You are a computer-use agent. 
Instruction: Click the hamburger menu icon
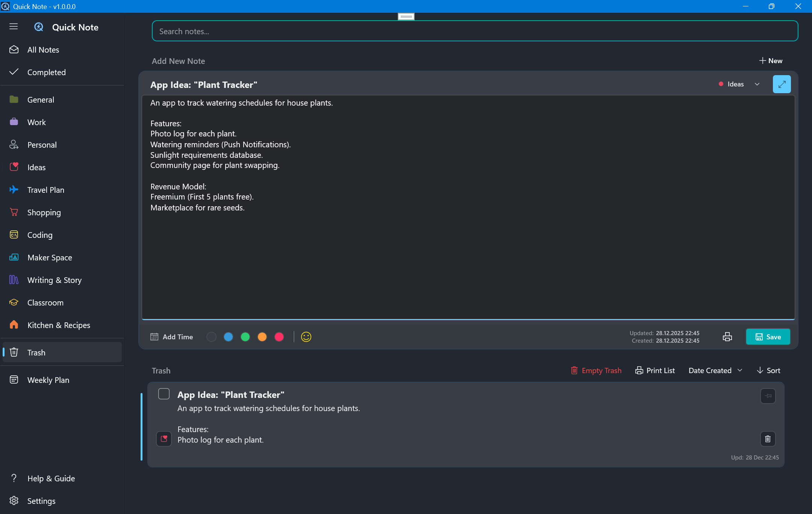14,27
